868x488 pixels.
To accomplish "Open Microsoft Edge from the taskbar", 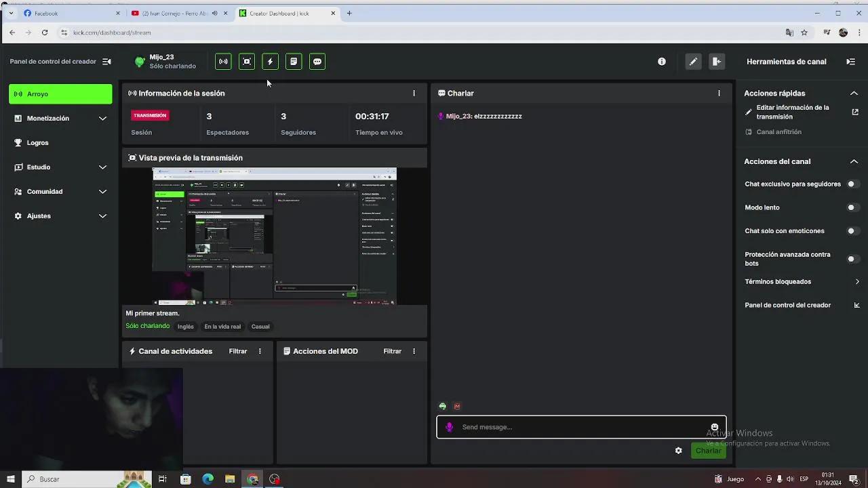I will [208, 479].
